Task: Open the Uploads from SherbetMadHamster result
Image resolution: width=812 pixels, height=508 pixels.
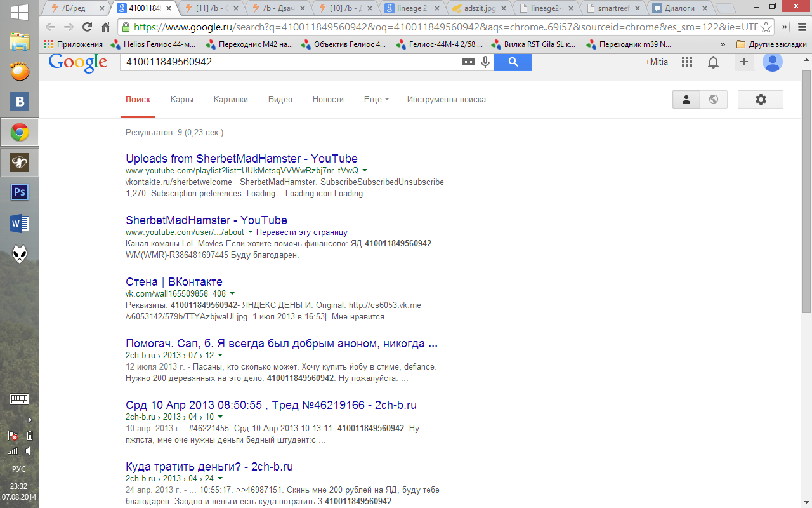Action: pos(242,159)
